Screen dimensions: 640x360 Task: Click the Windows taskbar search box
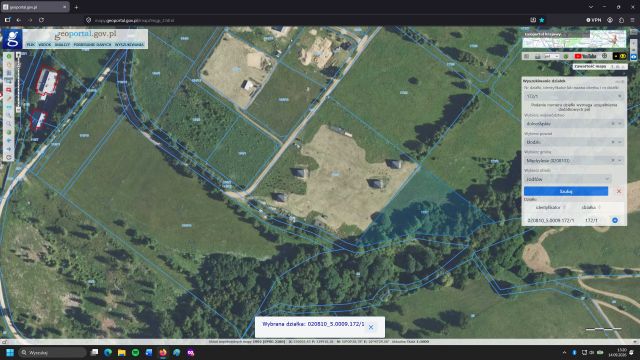[x=52, y=352]
